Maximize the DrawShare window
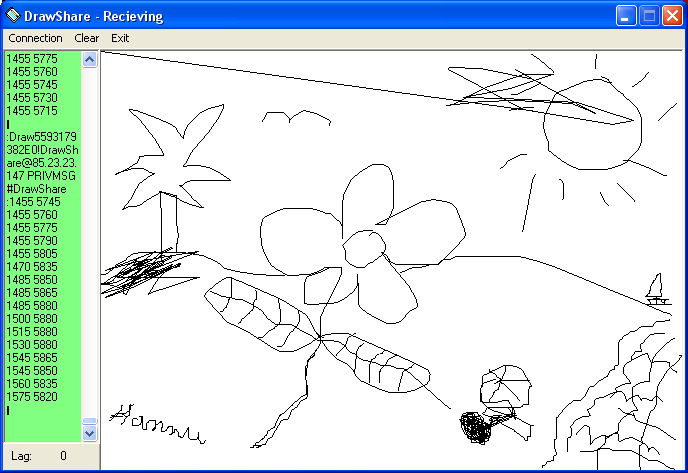 click(648, 16)
